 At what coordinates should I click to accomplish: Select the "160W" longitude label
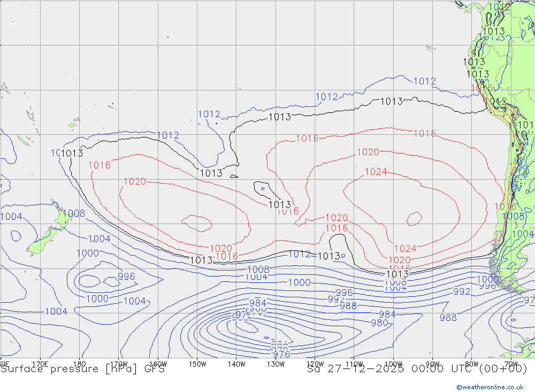click(x=158, y=364)
